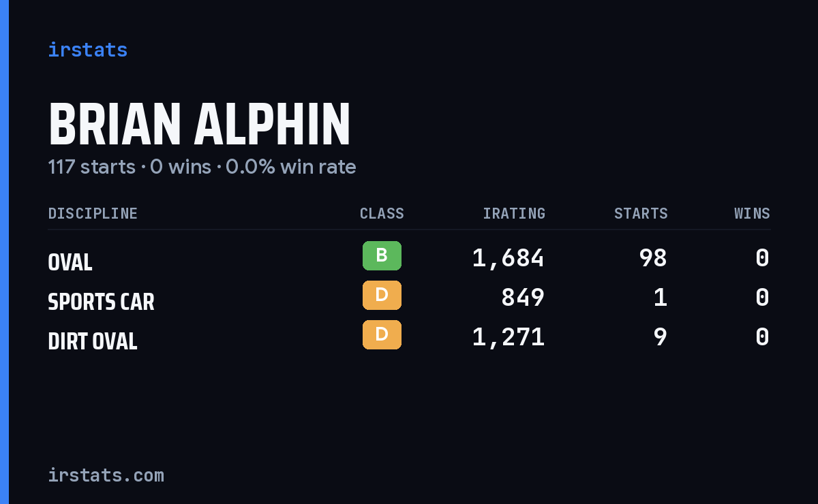Image resolution: width=818 pixels, height=504 pixels.
Task: Sort by the Discipline column header
Action: (x=93, y=213)
